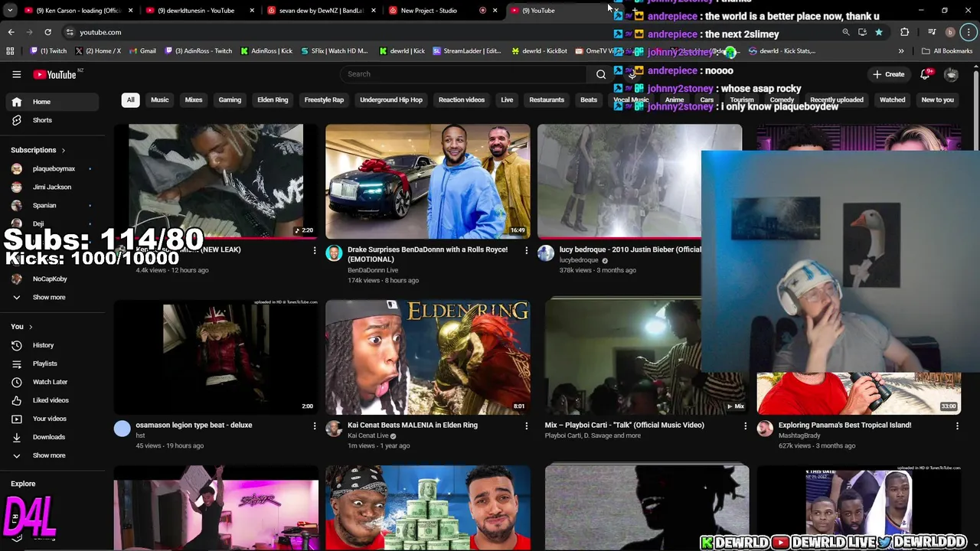Select the Live filter chip
The height and width of the screenshot is (551, 980).
pyautogui.click(x=507, y=99)
